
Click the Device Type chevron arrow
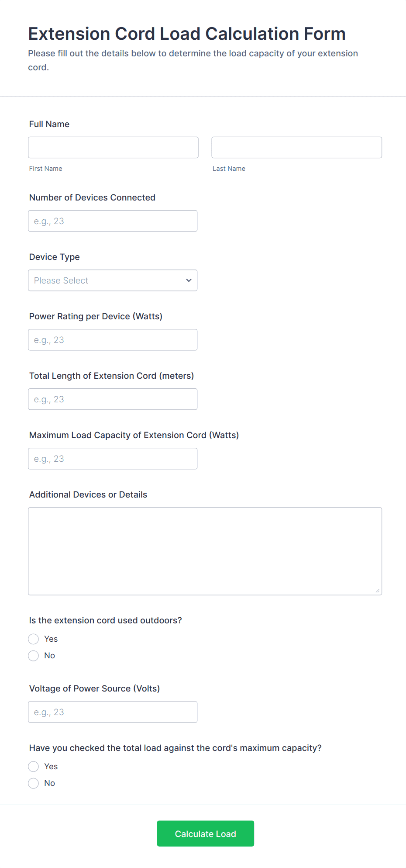pos(189,280)
